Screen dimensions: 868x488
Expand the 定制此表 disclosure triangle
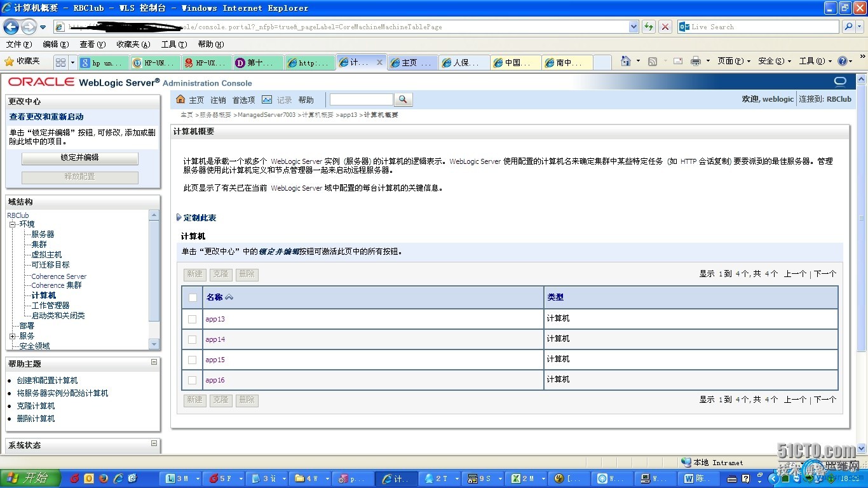(x=179, y=217)
